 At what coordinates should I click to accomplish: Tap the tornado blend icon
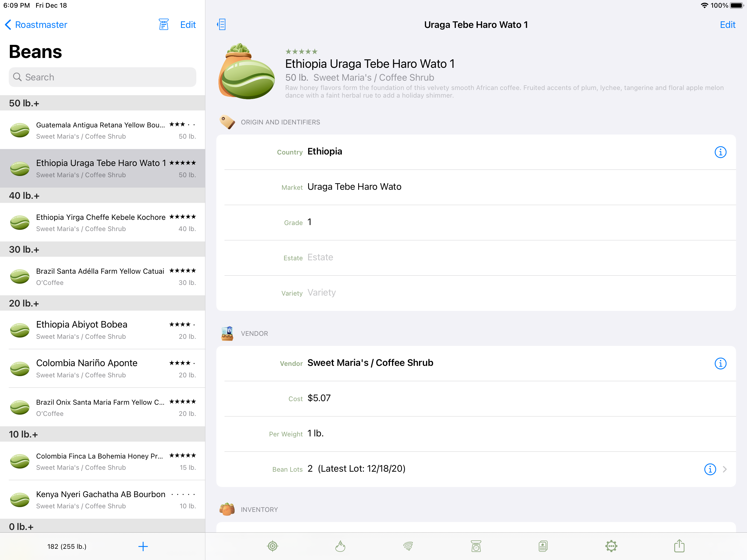click(x=408, y=546)
